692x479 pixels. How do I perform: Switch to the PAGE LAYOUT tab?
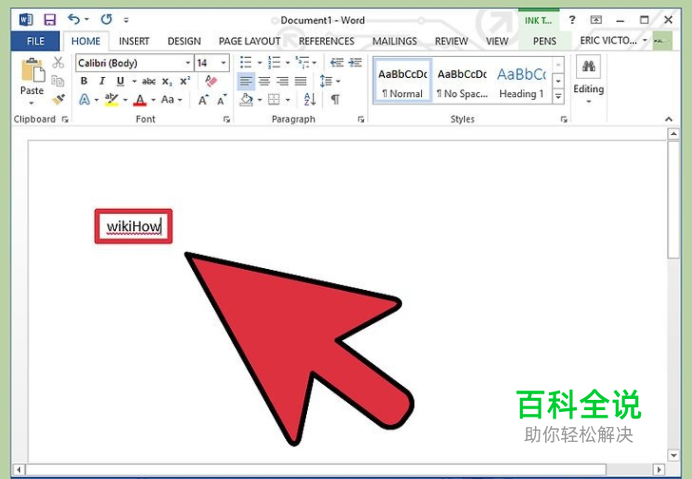[249, 41]
